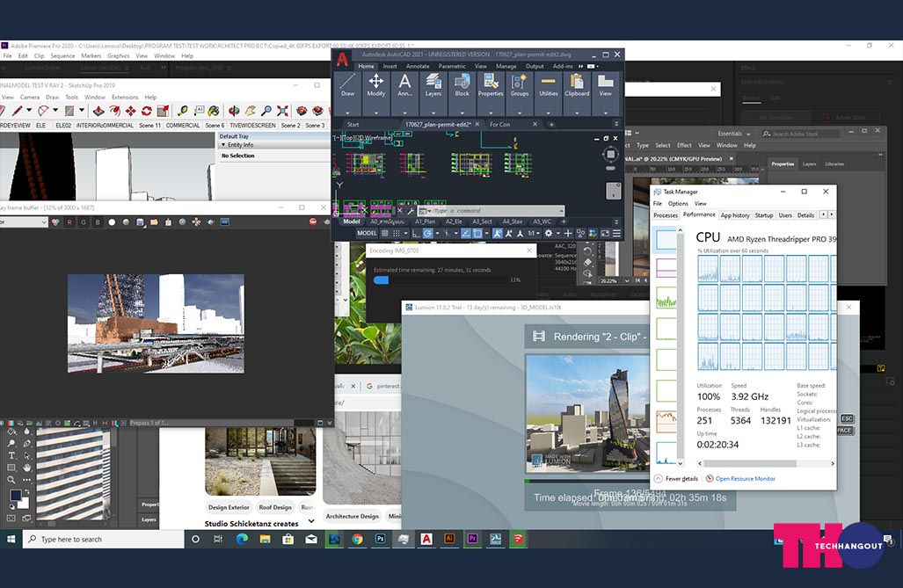Open AutoCAD workspace gear icon in status bar
903x588 pixels.
549,233
